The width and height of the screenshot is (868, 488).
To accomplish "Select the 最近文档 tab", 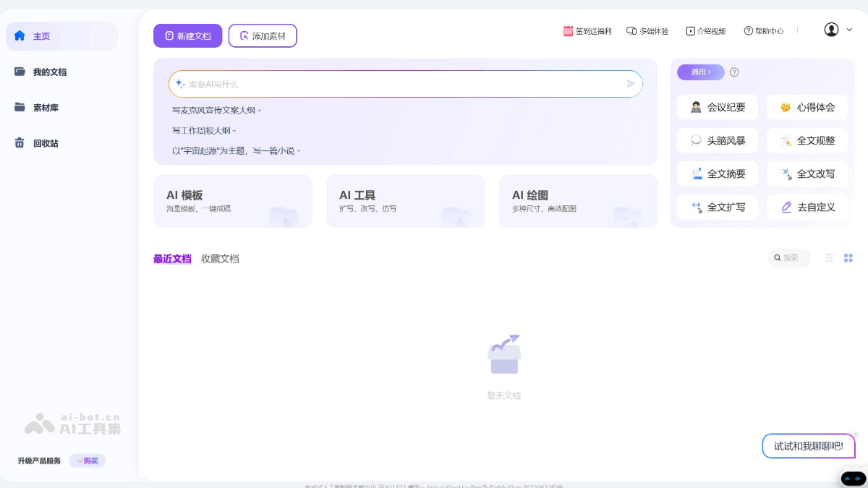I will (172, 258).
